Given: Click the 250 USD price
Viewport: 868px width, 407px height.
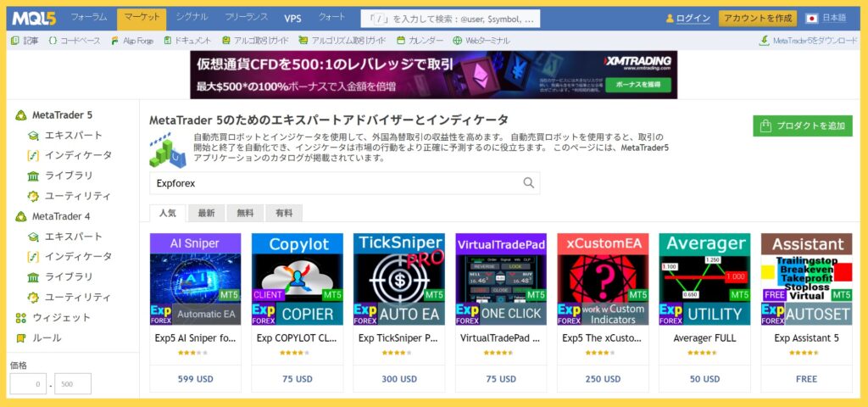Looking at the screenshot, I should (603, 379).
